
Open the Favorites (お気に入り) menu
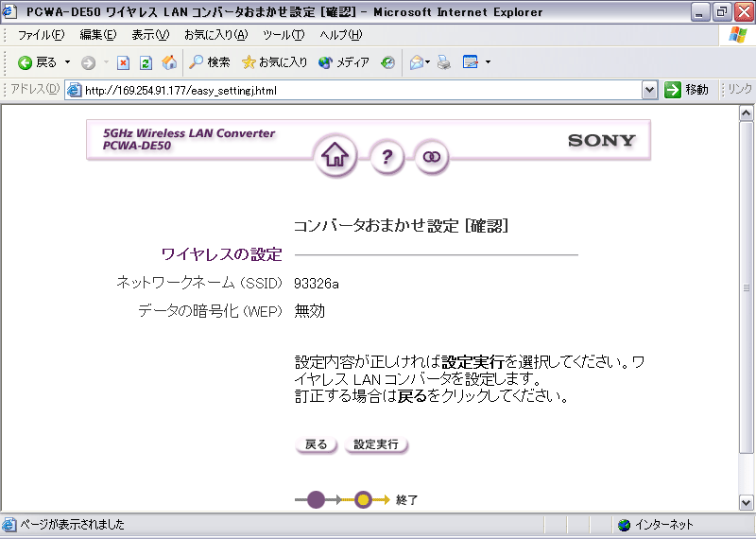point(216,35)
